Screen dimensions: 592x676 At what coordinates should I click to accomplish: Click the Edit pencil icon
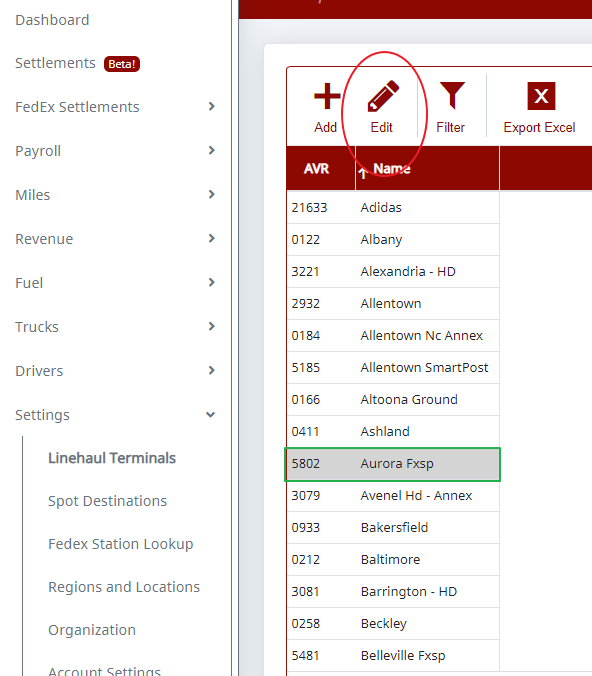[x=383, y=96]
